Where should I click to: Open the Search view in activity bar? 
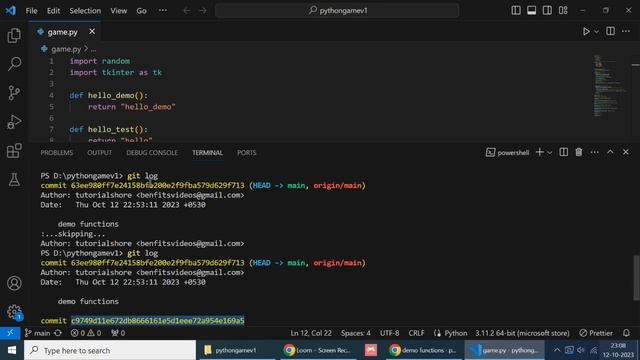(x=14, y=64)
